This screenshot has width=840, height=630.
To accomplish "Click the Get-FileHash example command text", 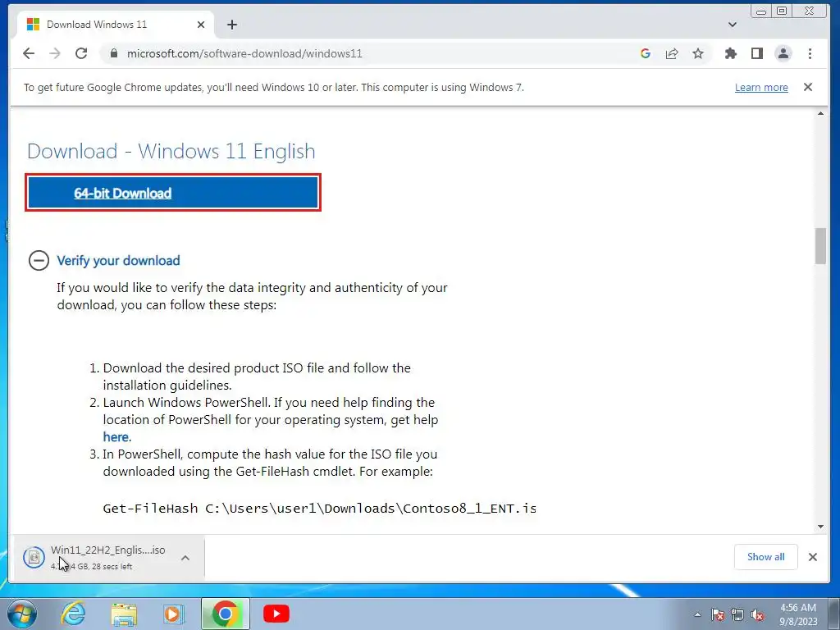I will [320, 509].
